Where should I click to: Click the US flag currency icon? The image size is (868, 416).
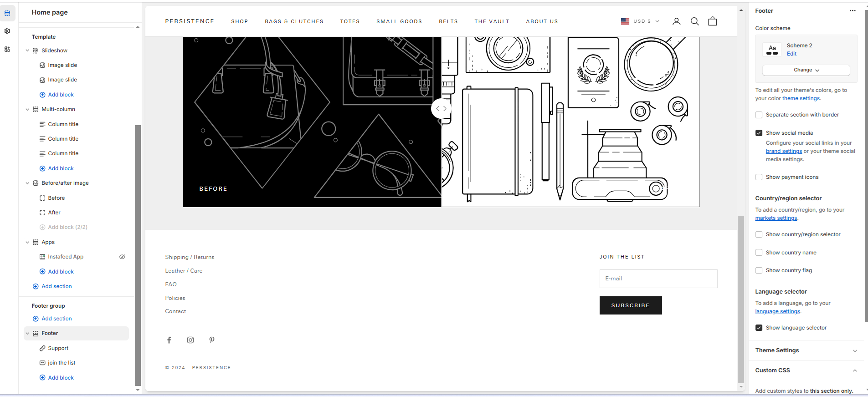pos(625,21)
